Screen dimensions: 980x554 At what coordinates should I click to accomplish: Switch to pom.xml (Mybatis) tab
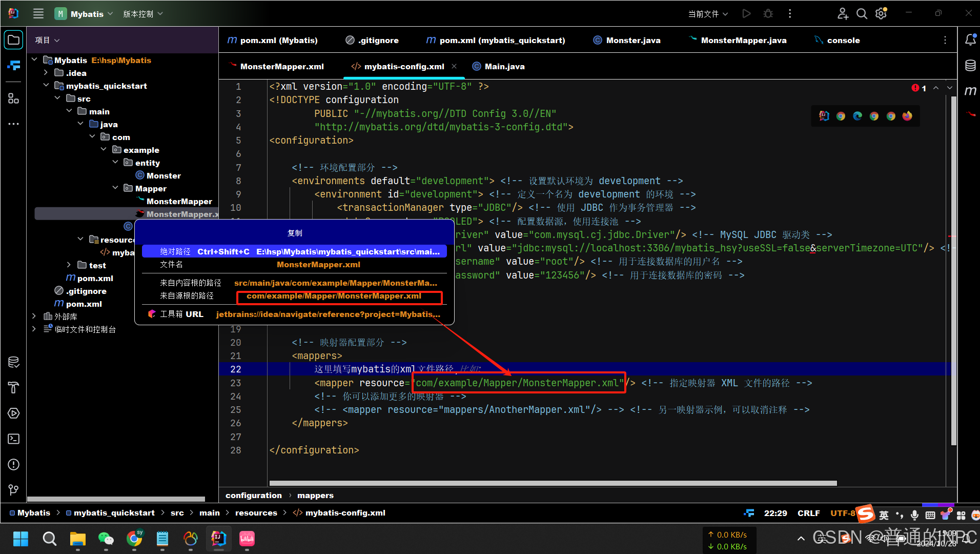(x=273, y=40)
